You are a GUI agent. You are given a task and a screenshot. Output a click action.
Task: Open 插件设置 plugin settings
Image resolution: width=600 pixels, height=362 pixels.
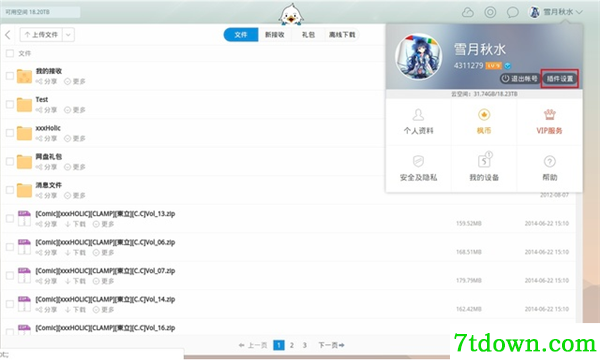559,79
